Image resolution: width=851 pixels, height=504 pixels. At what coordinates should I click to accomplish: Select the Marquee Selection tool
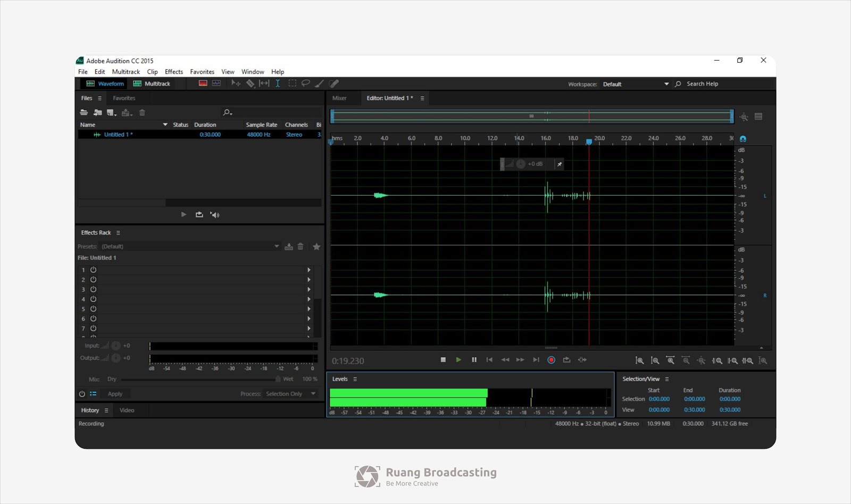tap(292, 83)
